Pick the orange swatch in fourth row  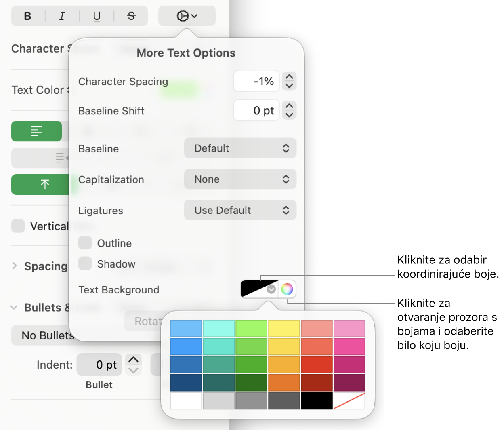(x=284, y=383)
